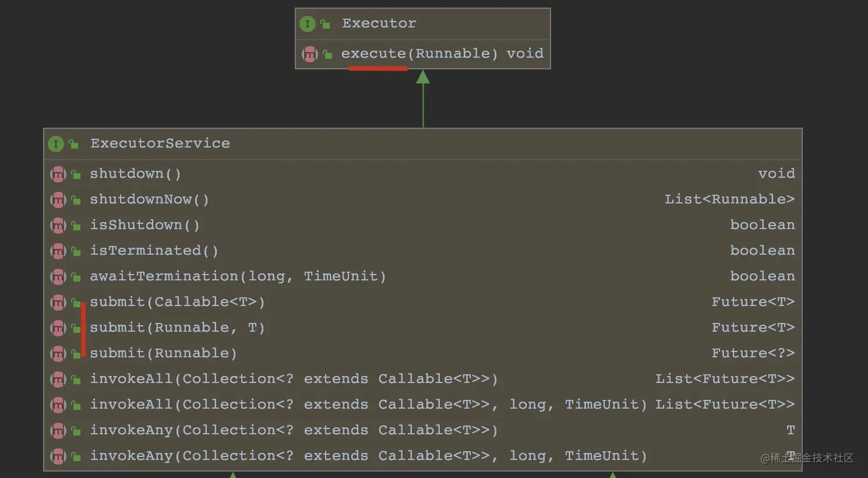Select the Executor class title
868x478 pixels.
(379, 23)
